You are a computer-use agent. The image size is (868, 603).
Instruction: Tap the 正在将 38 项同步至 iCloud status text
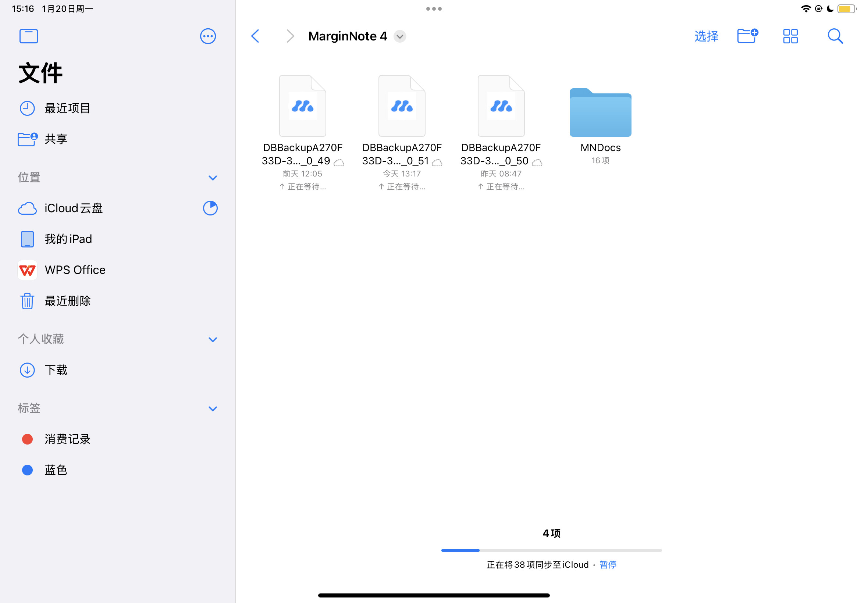coord(538,564)
